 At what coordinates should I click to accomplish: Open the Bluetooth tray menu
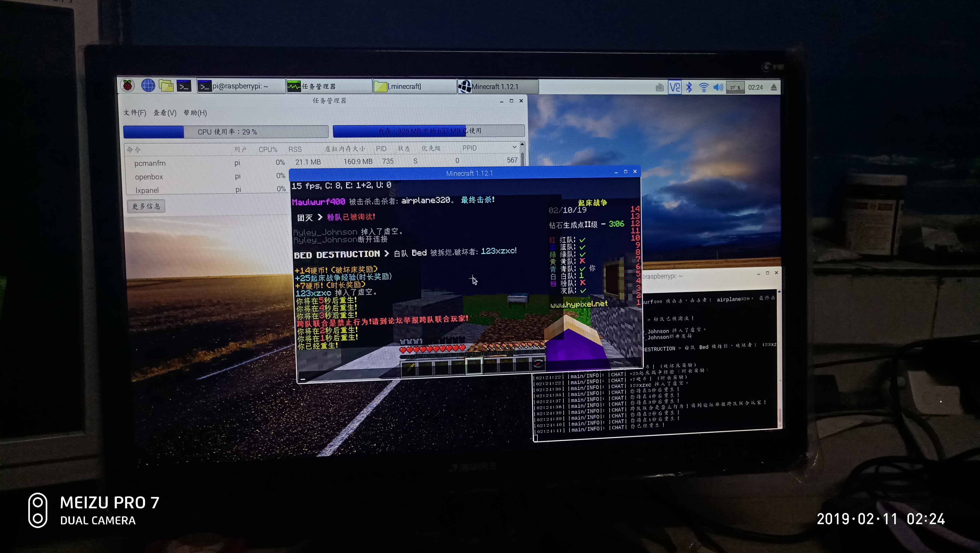689,88
